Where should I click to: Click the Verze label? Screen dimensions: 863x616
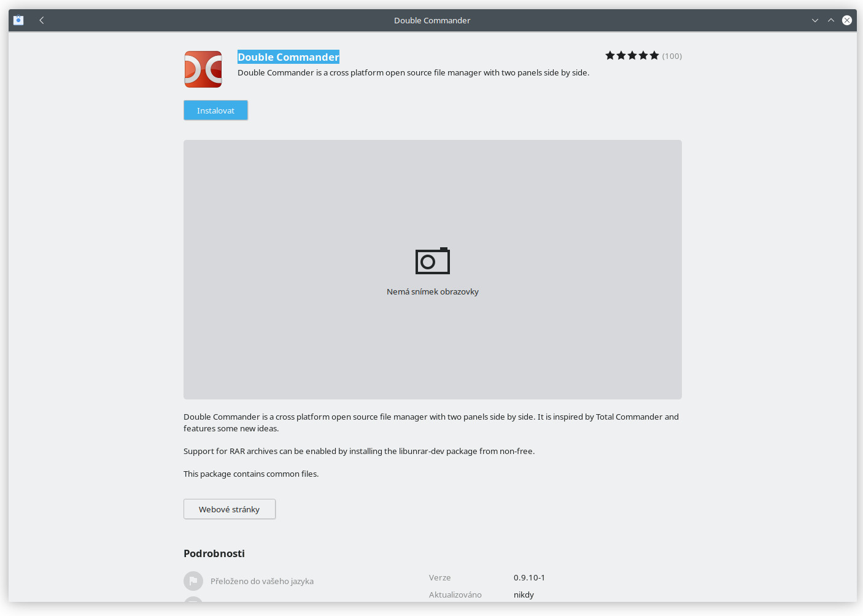point(440,578)
